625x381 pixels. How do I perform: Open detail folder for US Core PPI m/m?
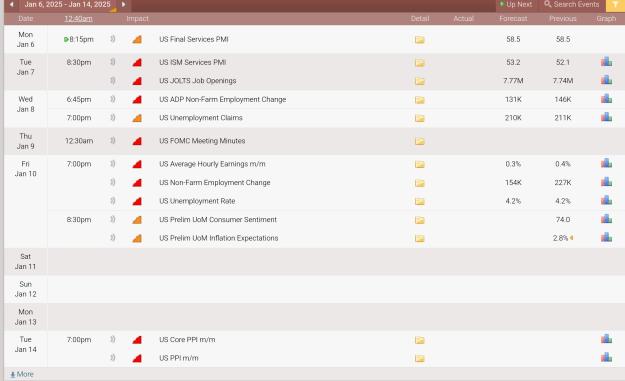point(420,340)
